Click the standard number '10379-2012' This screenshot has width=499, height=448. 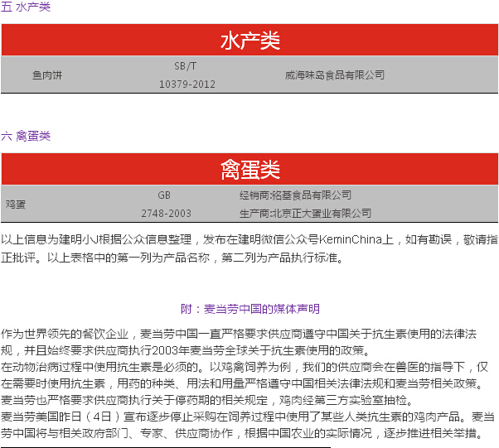point(187,84)
